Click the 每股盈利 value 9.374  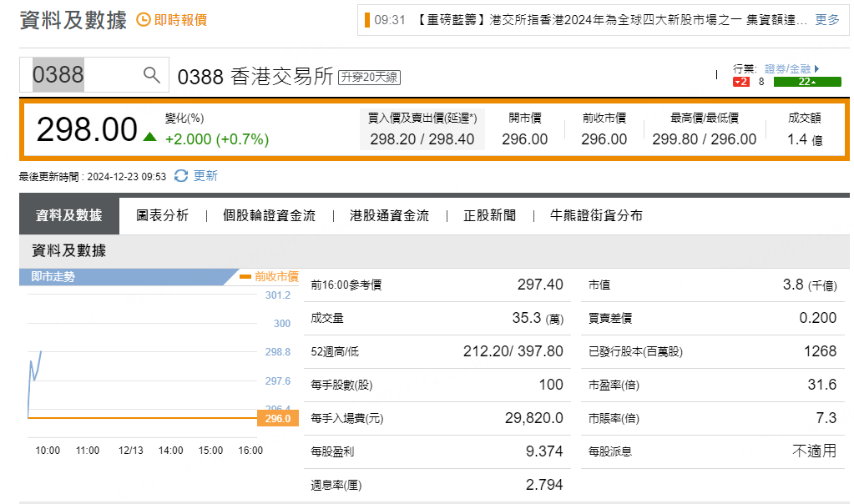[544, 451]
